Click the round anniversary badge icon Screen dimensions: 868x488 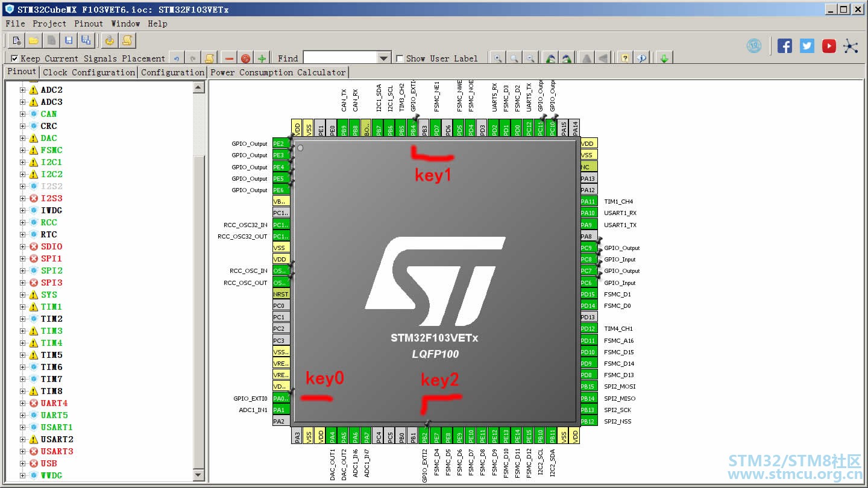coord(754,46)
